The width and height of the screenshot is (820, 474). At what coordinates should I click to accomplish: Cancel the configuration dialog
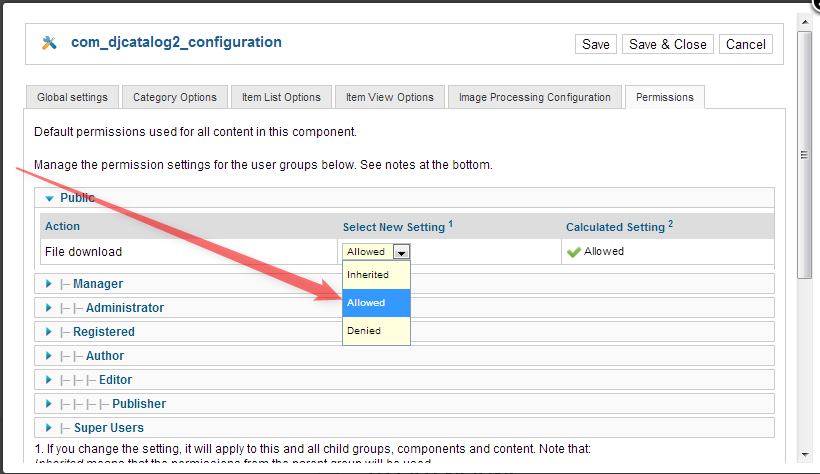click(745, 44)
